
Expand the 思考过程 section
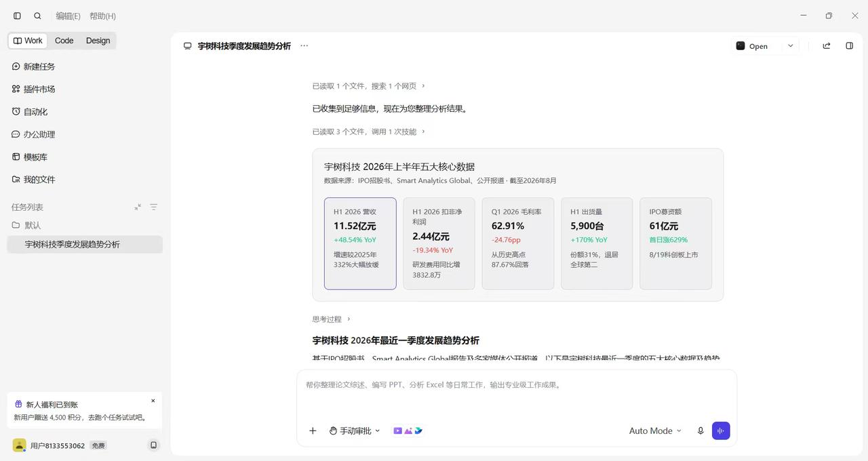pos(332,319)
